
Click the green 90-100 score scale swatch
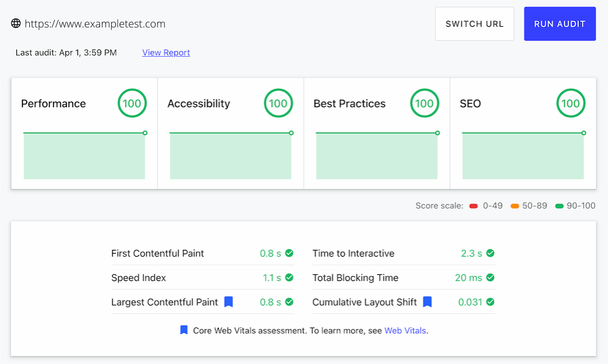click(x=559, y=206)
